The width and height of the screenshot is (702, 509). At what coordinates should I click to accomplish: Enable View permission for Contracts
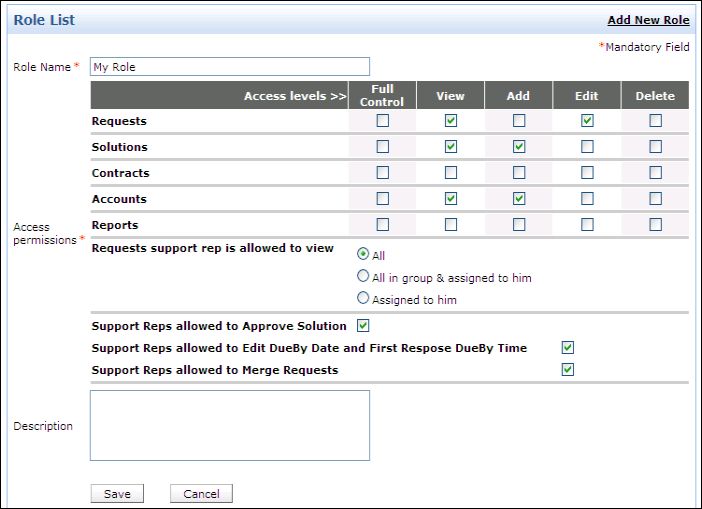451,173
